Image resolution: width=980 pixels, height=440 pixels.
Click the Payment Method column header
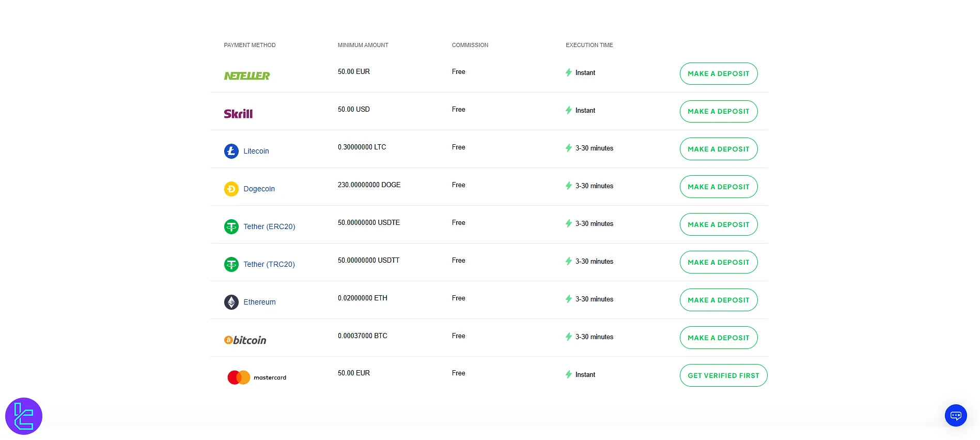tap(250, 45)
